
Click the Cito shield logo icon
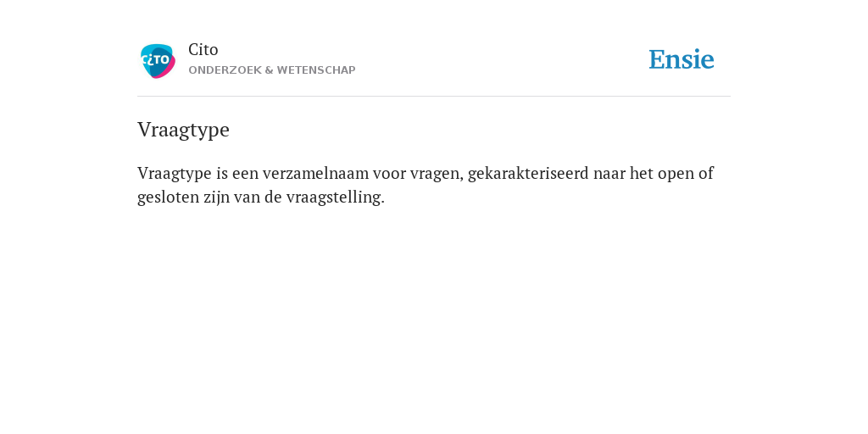[158, 61]
